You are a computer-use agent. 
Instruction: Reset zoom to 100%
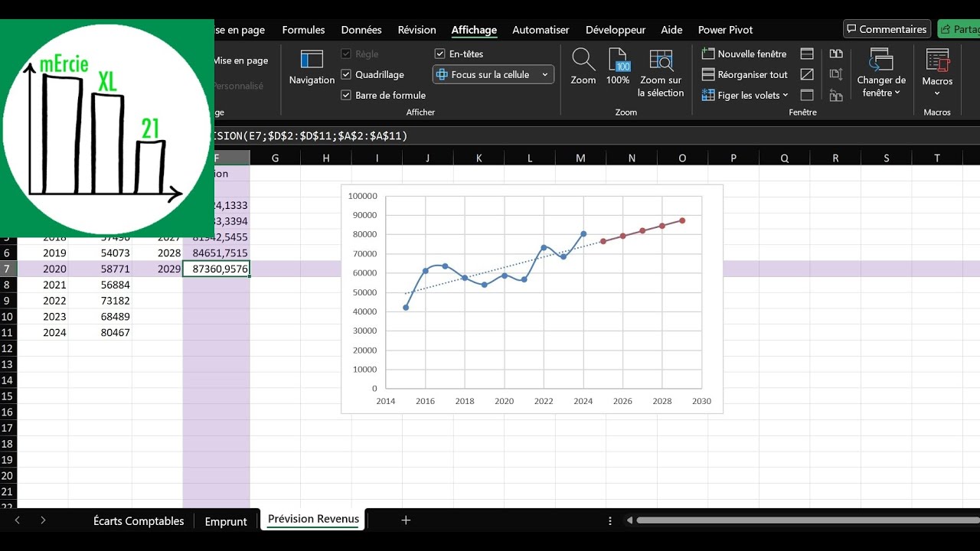point(618,67)
